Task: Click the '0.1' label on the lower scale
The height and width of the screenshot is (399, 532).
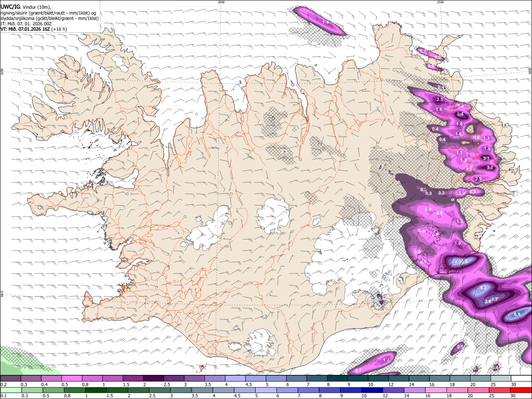Action: coord(3,396)
